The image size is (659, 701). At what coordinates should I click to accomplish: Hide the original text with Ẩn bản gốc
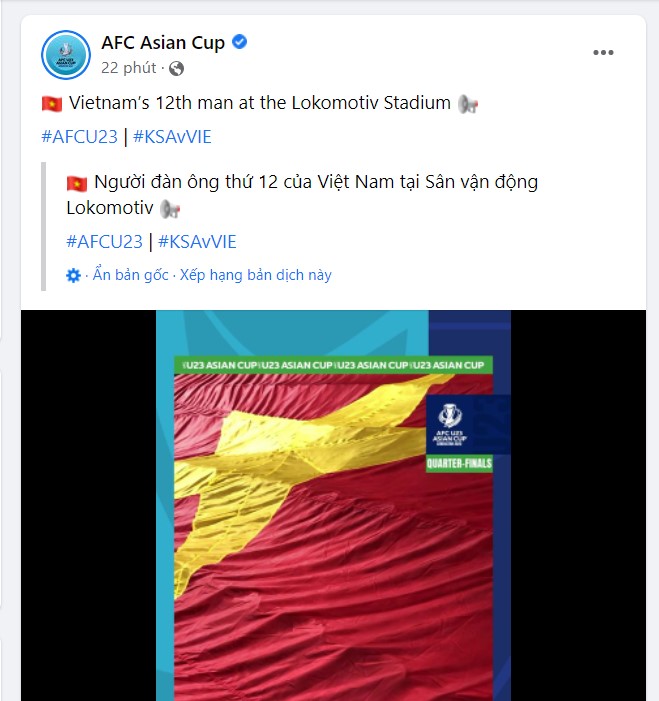tap(131, 274)
